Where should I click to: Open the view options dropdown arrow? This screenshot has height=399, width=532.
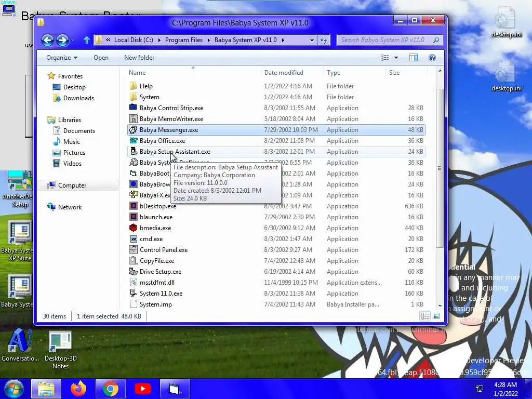[396, 58]
